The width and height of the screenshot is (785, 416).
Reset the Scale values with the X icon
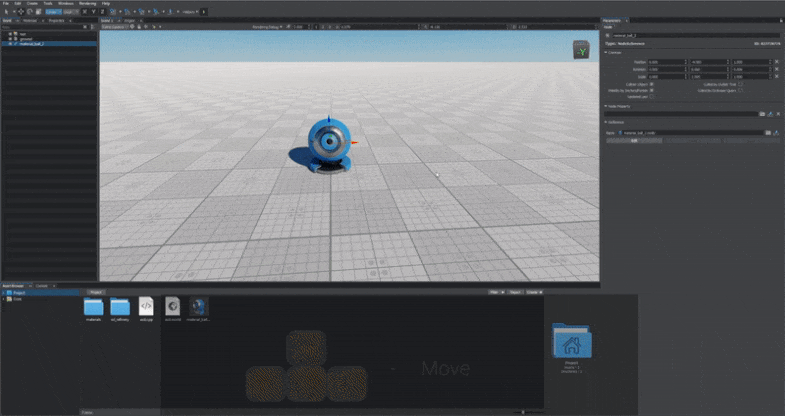pyautogui.click(x=777, y=75)
